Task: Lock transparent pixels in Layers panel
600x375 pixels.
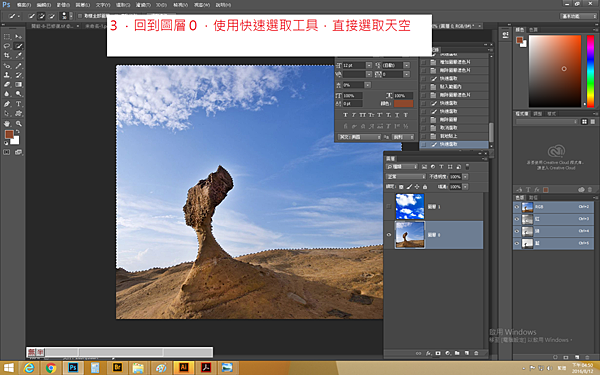Action: [x=401, y=187]
